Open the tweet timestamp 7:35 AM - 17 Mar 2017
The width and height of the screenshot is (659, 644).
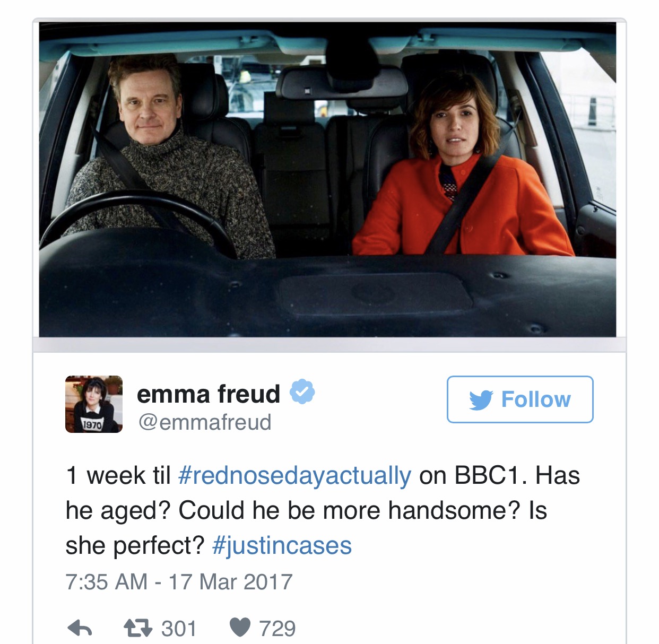pos(179,582)
